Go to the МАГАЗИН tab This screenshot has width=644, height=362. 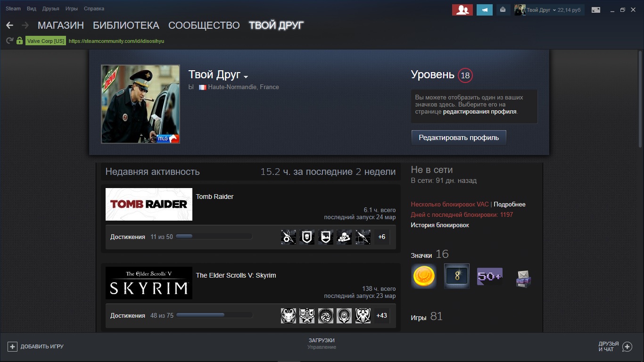61,25
